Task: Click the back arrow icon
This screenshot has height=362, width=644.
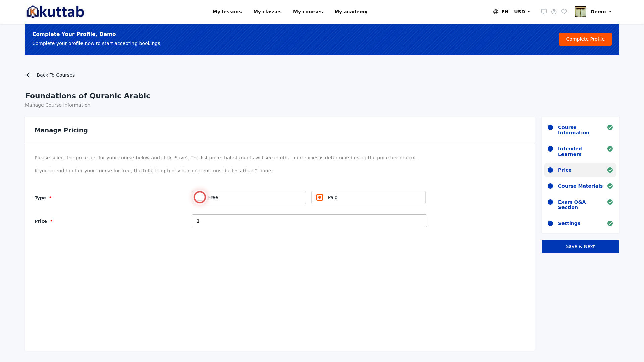Action: [x=29, y=75]
